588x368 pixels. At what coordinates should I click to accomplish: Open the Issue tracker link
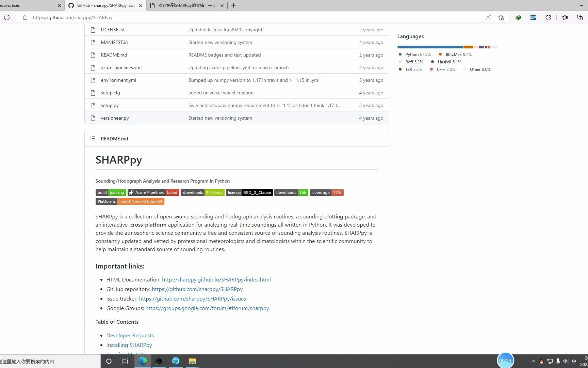193,298
